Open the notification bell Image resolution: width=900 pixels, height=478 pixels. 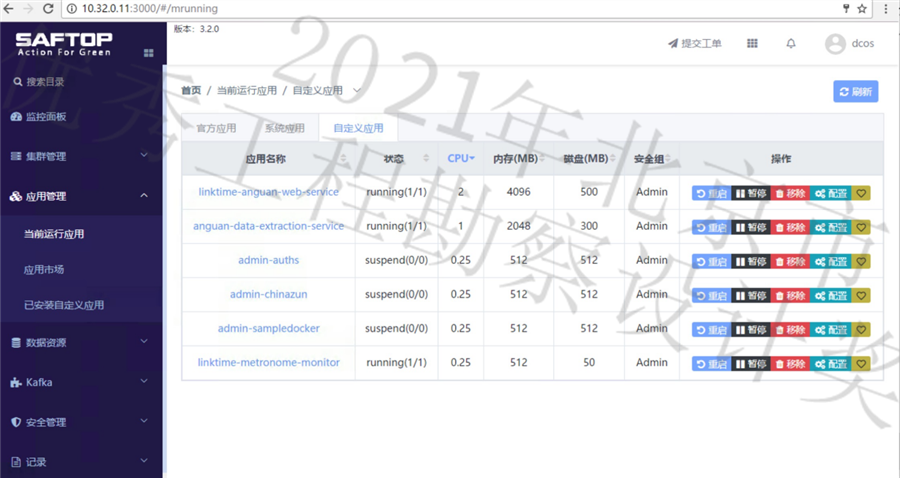tap(791, 44)
